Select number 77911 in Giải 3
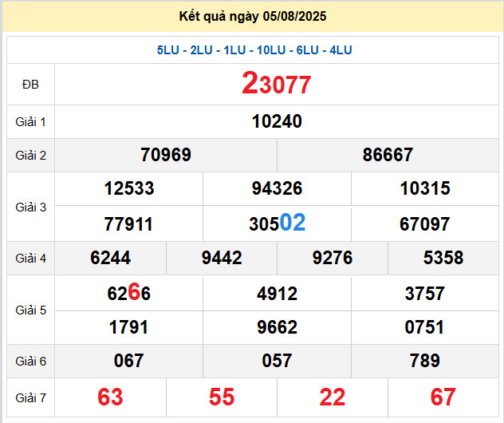This screenshot has height=423, width=504. coord(128,224)
